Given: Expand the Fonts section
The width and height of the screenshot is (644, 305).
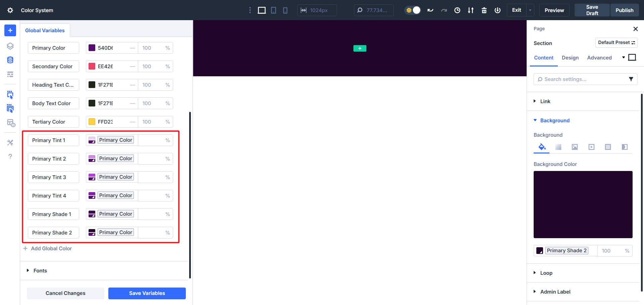Looking at the screenshot, I should tap(40, 270).
